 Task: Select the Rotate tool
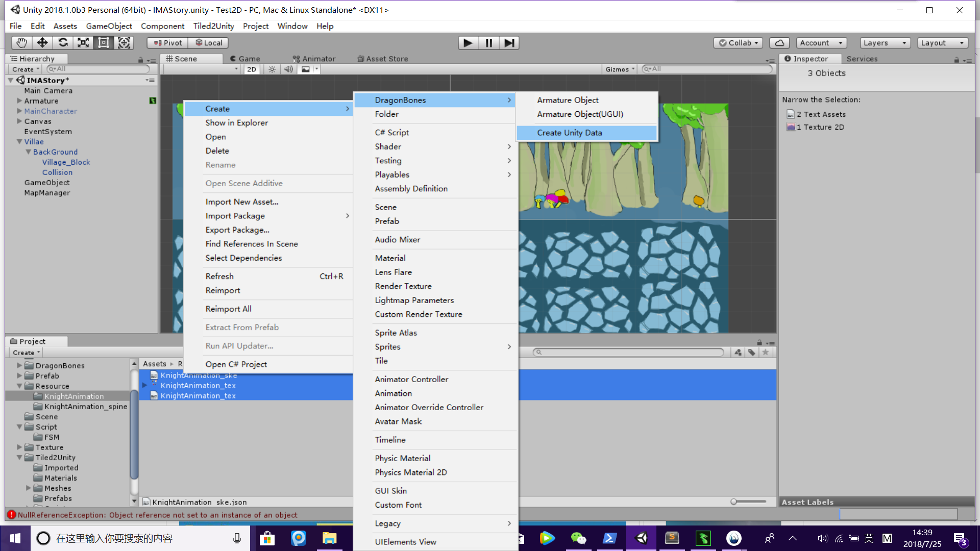(x=63, y=43)
